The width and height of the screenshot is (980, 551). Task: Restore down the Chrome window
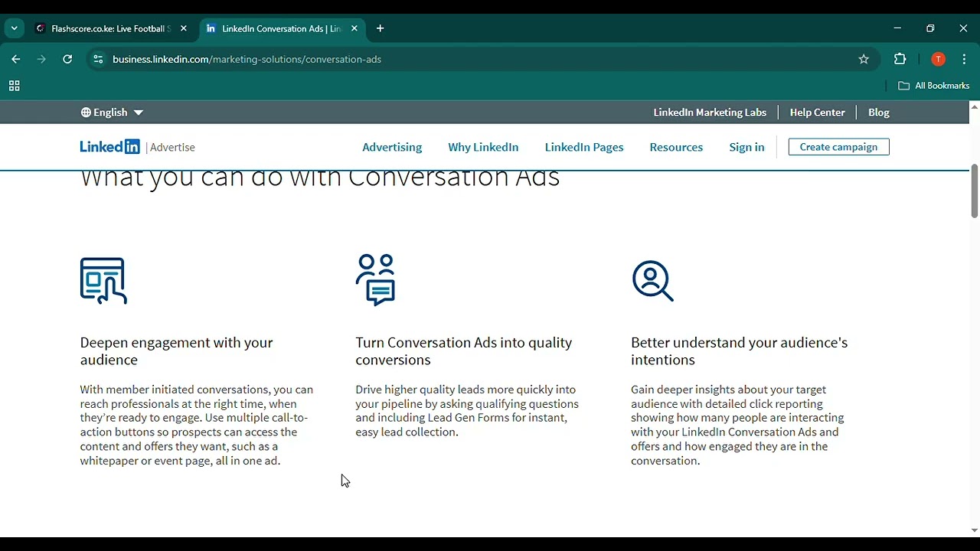(x=930, y=28)
